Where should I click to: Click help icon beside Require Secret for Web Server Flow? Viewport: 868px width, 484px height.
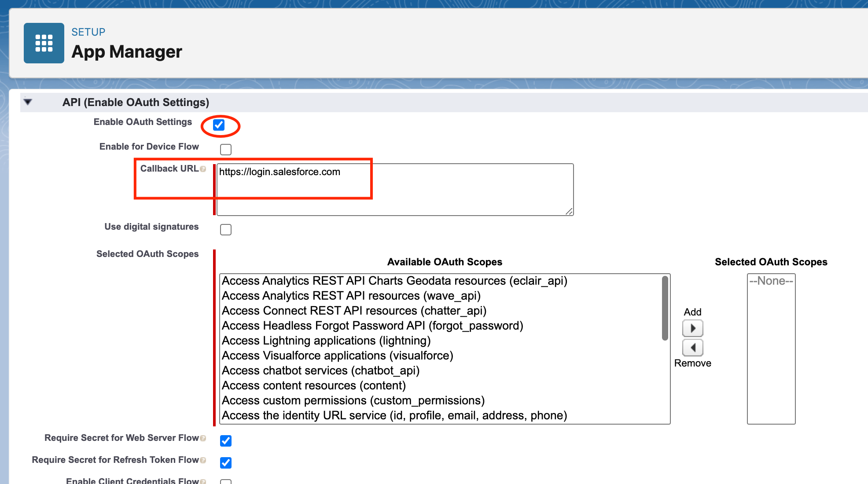[203, 438]
